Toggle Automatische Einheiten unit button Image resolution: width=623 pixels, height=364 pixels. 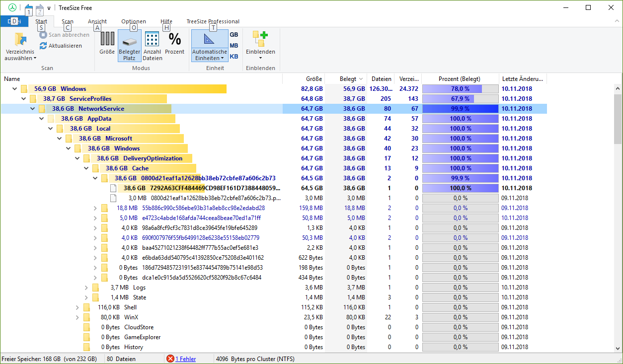point(209,46)
